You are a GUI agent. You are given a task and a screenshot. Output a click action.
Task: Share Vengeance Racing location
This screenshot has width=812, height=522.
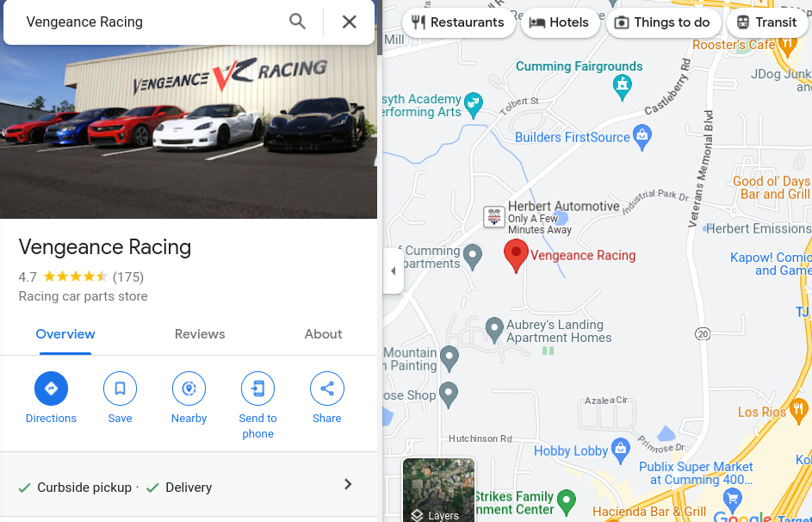coord(326,388)
